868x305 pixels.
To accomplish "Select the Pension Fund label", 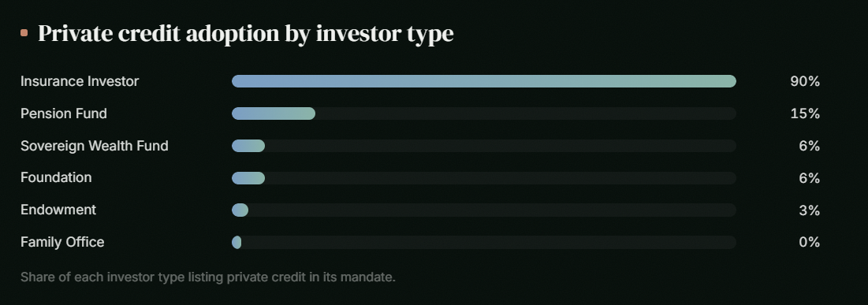I will pos(64,113).
